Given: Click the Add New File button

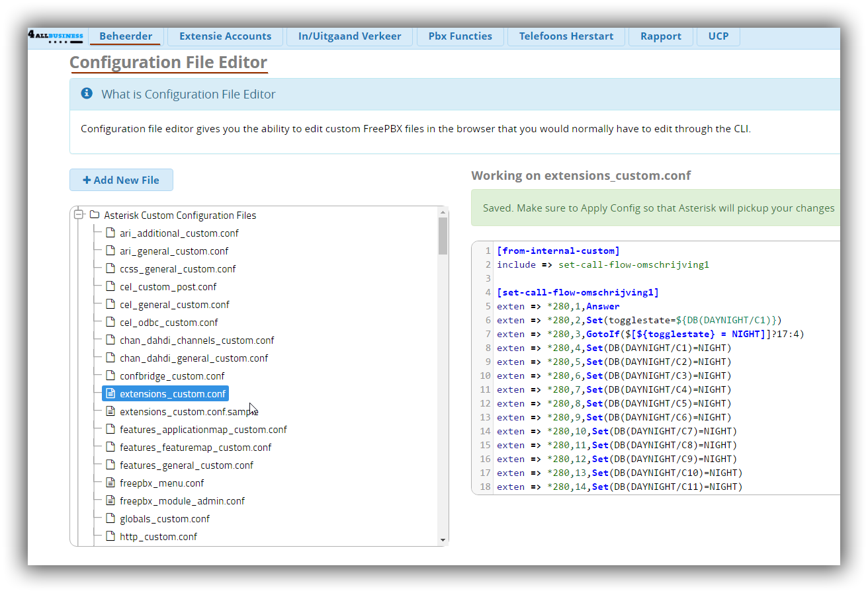Looking at the screenshot, I should [x=121, y=180].
